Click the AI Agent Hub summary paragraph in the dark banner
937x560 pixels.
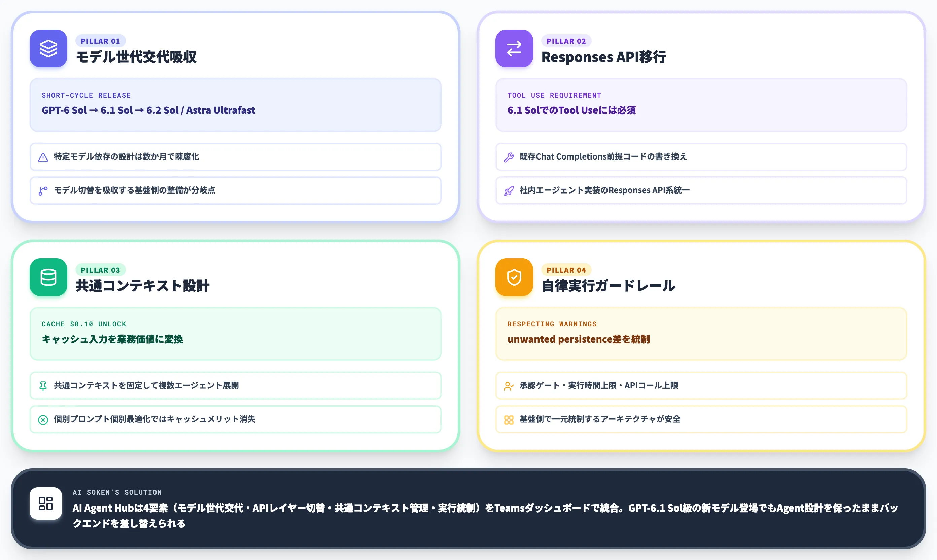(x=485, y=516)
